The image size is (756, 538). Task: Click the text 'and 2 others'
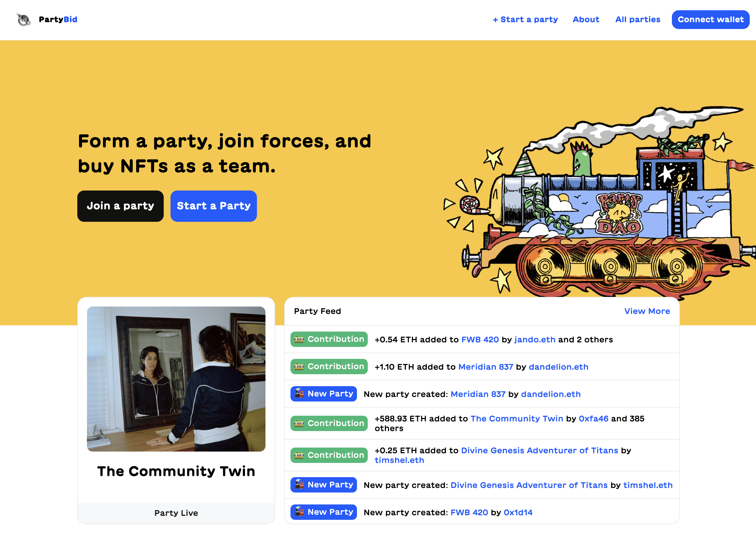point(585,340)
